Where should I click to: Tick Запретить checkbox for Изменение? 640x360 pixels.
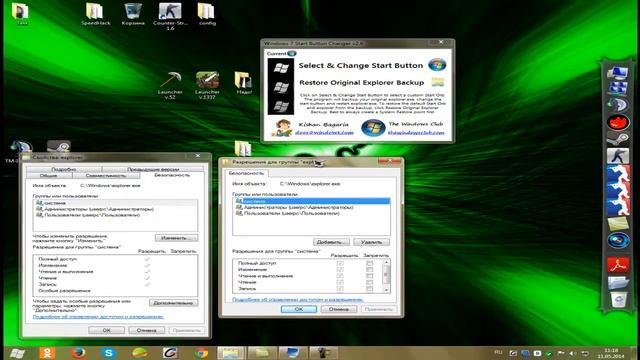tap(369, 270)
